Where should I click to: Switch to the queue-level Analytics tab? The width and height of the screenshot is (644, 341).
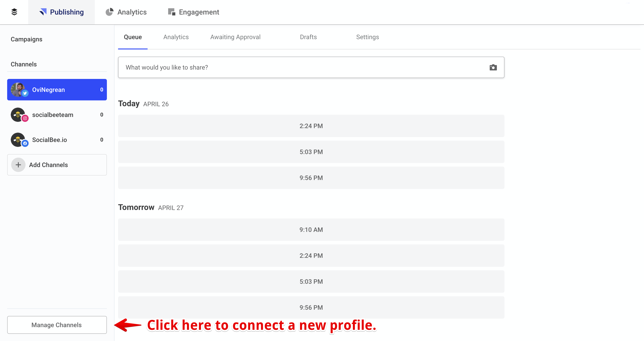click(x=176, y=37)
